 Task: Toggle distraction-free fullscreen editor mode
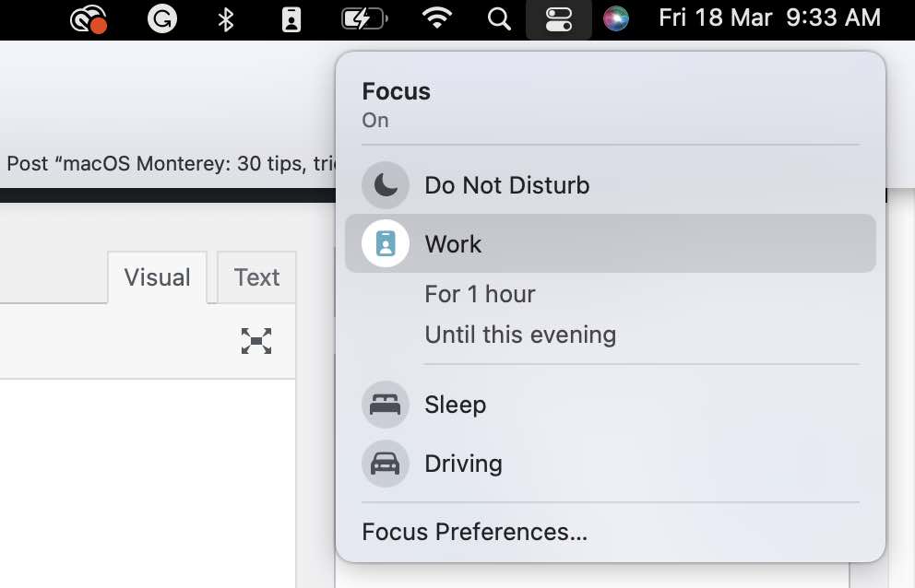click(256, 341)
